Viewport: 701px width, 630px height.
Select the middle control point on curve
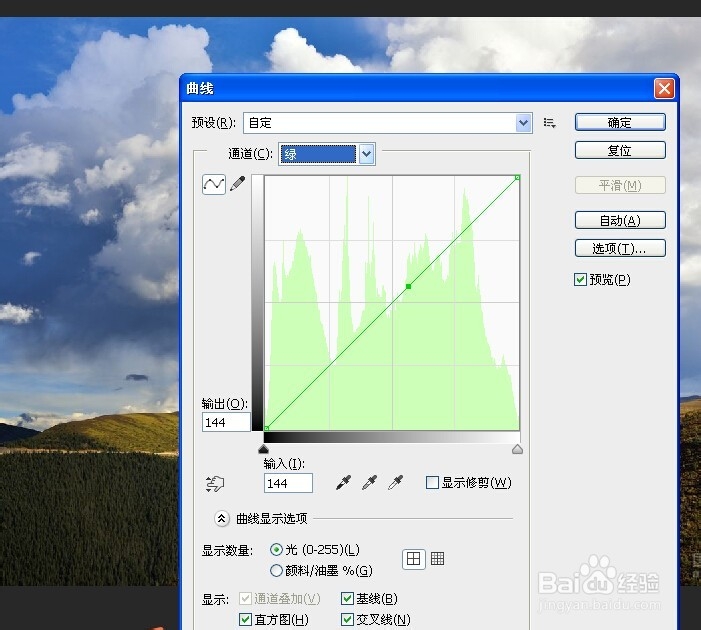coord(408,286)
